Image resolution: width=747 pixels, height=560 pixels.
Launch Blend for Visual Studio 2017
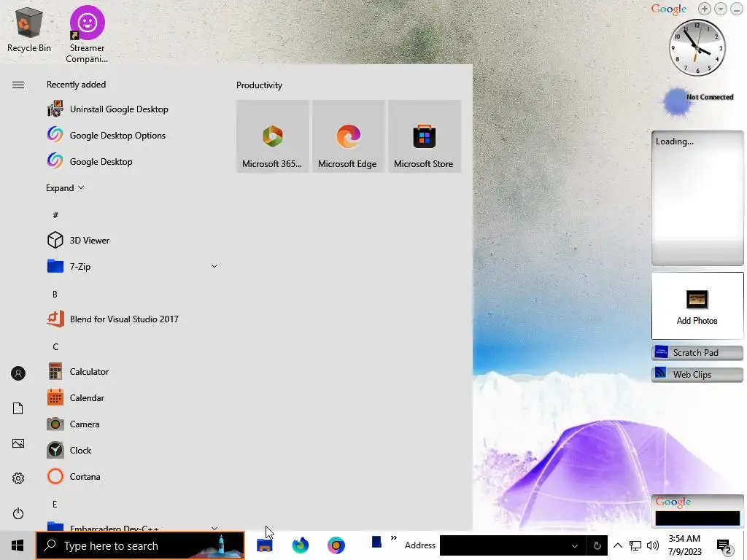click(133, 319)
